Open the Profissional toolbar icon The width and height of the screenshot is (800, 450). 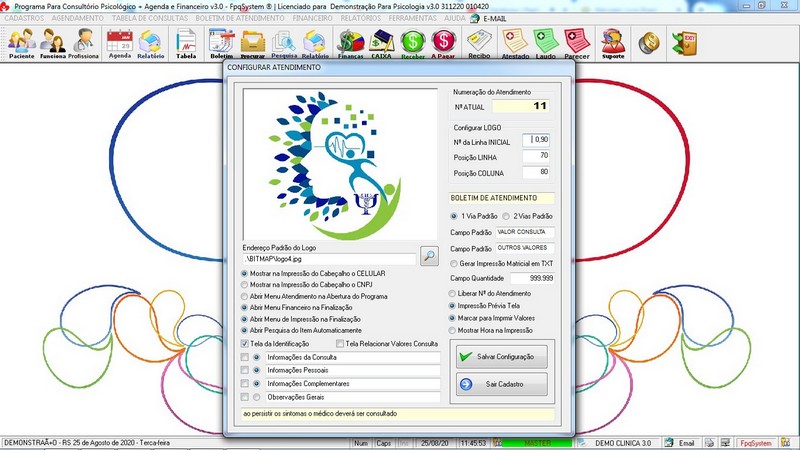click(x=83, y=43)
